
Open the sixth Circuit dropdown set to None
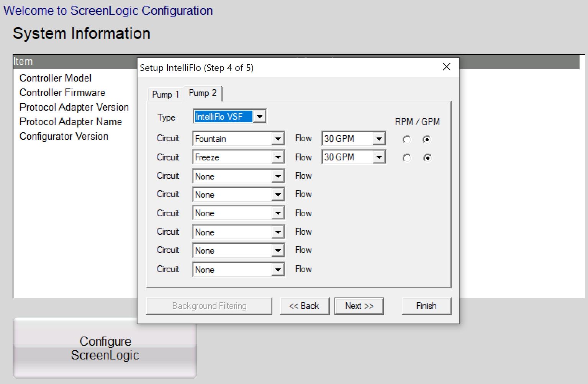coord(278,232)
